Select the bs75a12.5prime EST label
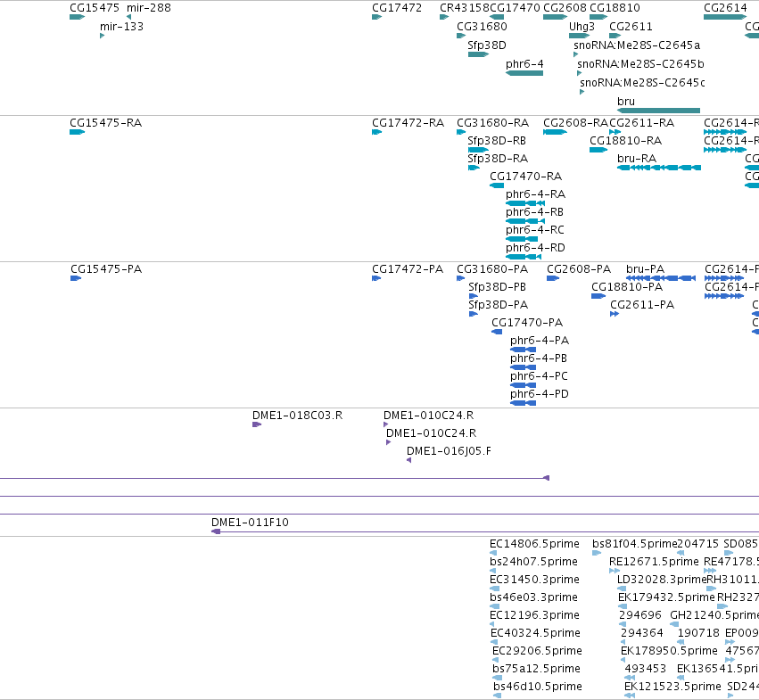Image resolution: width=759 pixels, height=700 pixels. point(536,670)
